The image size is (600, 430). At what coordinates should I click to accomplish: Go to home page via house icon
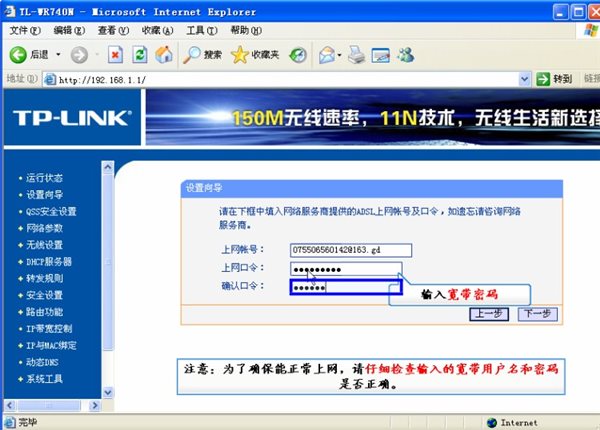164,55
